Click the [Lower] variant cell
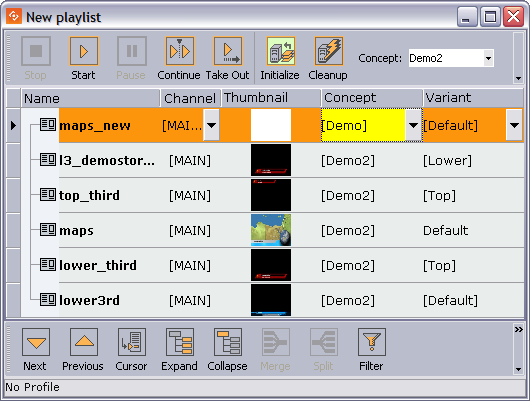The image size is (530, 401). (447, 161)
